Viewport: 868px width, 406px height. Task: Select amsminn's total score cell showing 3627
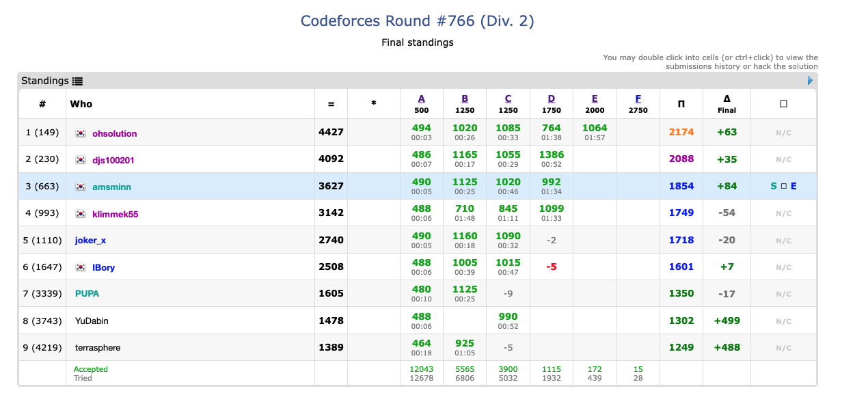pos(331,186)
